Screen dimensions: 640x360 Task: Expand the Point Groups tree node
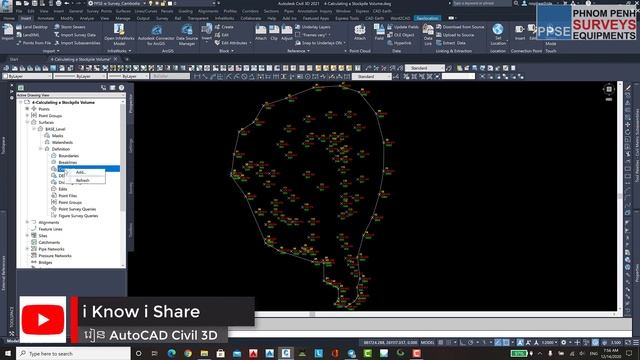click(x=27, y=116)
